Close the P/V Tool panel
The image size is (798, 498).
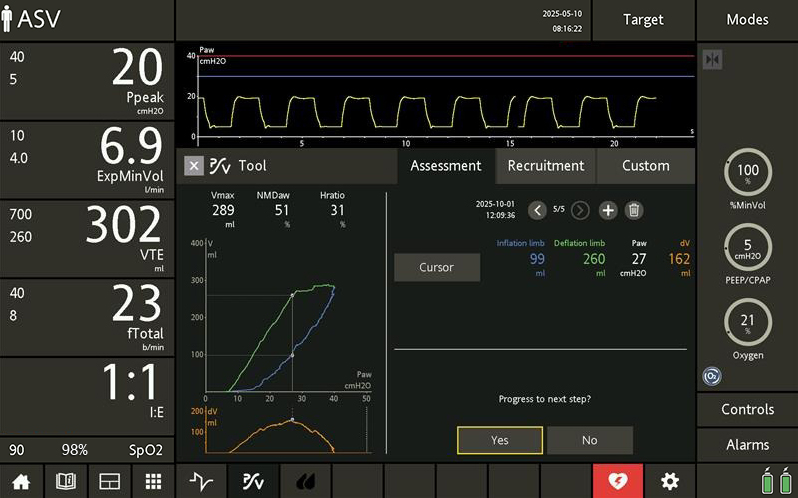point(194,166)
